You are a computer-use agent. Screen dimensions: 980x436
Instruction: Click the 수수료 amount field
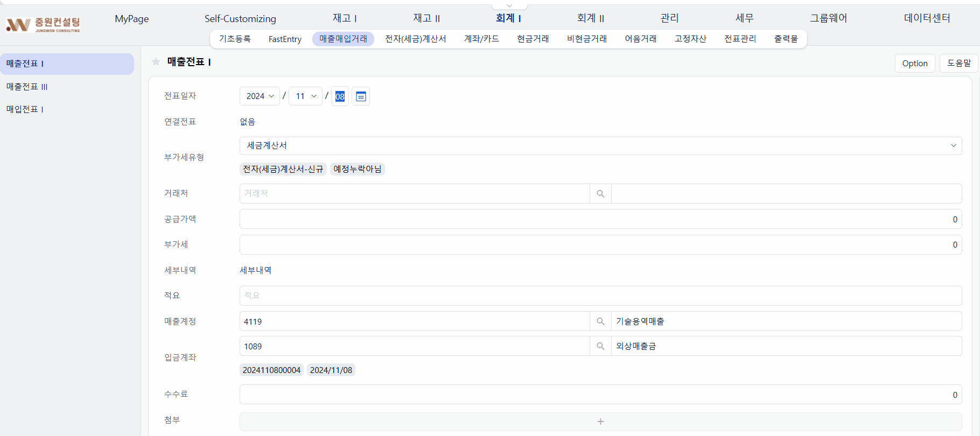tap(600, 395)
